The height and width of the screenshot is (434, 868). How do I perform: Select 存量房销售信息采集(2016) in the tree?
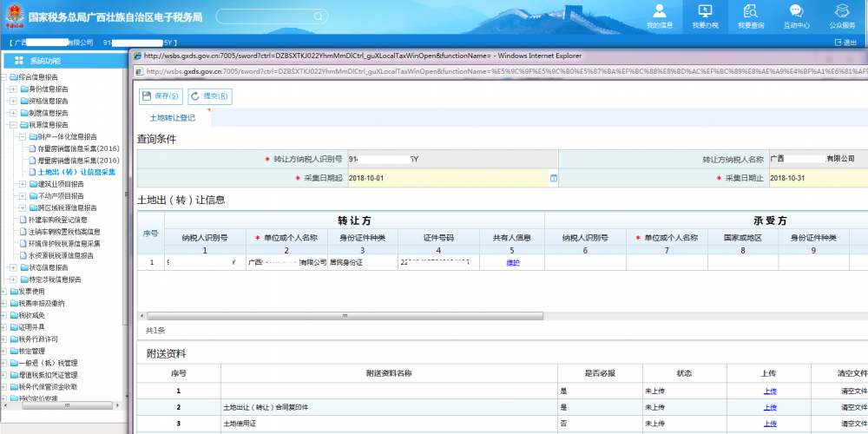(78, 148)
